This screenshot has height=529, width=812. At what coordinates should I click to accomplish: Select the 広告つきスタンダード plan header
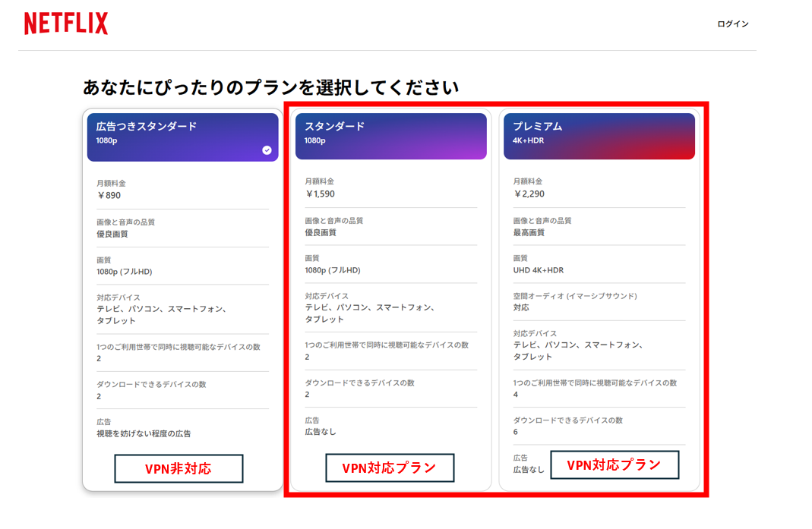[182, 137]
